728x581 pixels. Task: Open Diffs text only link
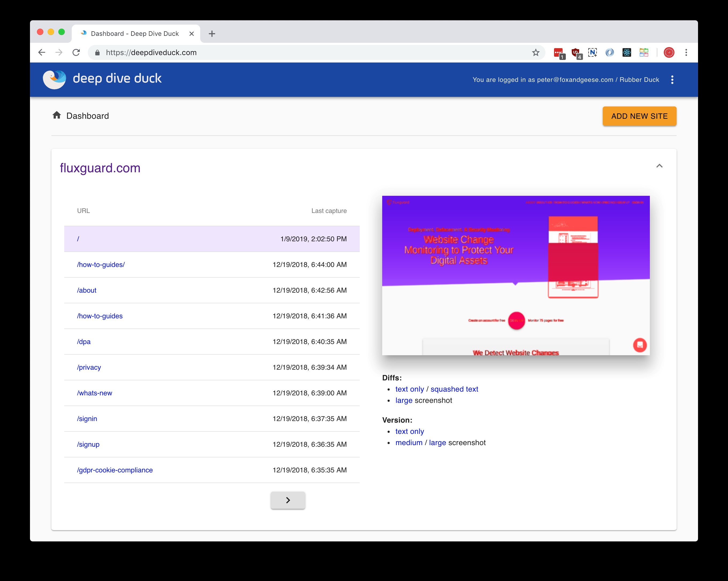tap(409, 389)
